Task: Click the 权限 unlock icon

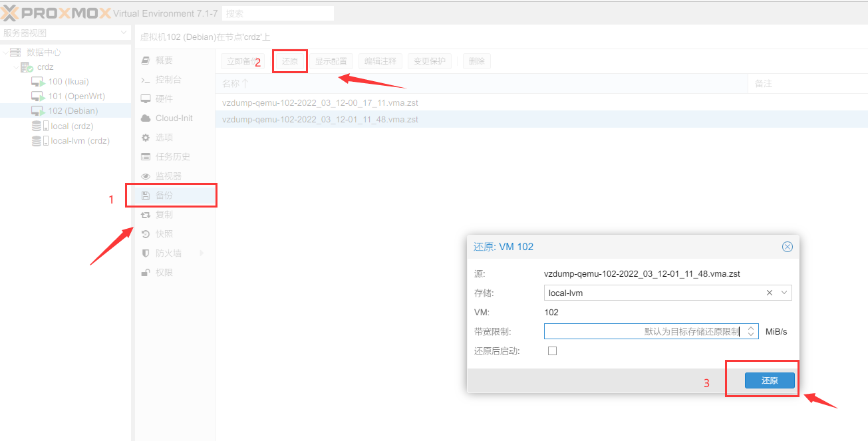Action: click(x=145, y=273)
